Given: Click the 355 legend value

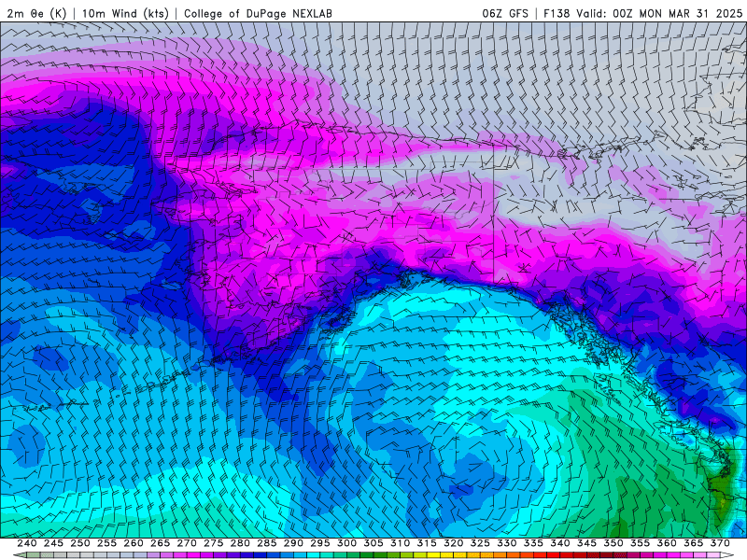Looking at the screenshot, I should pyautogui.click(x=641, y=543).
